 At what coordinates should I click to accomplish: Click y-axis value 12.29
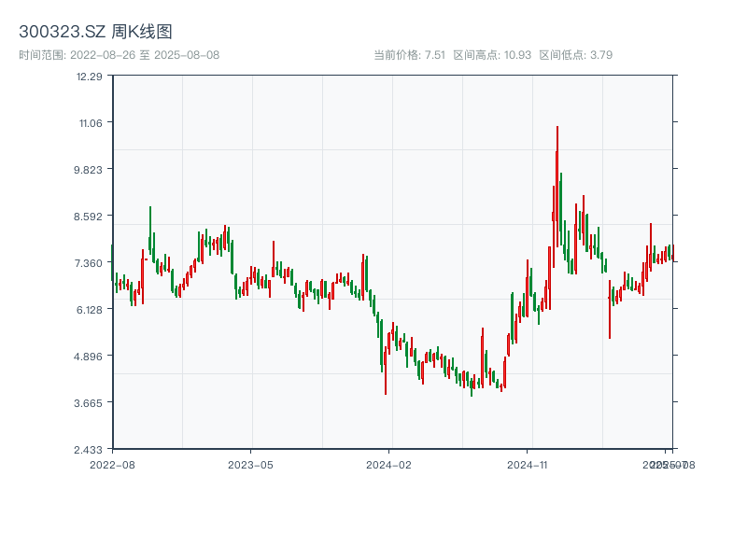coord(90,77)
